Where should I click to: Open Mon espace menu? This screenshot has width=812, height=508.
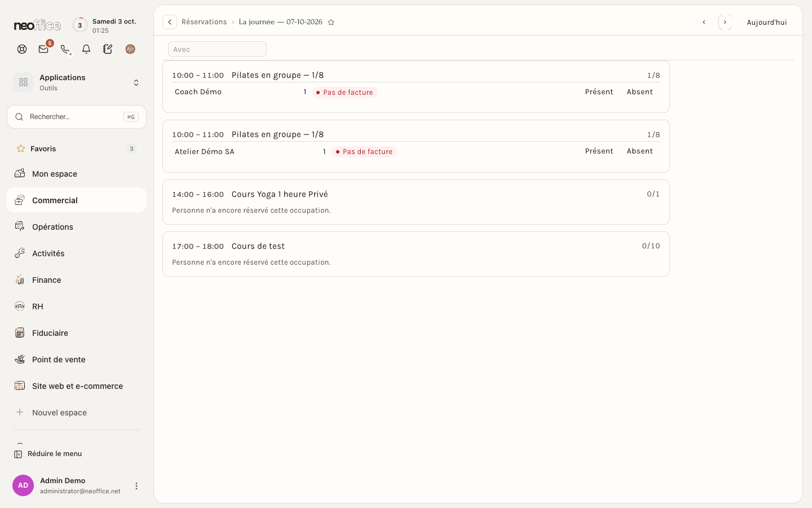[x=77, y=173]
